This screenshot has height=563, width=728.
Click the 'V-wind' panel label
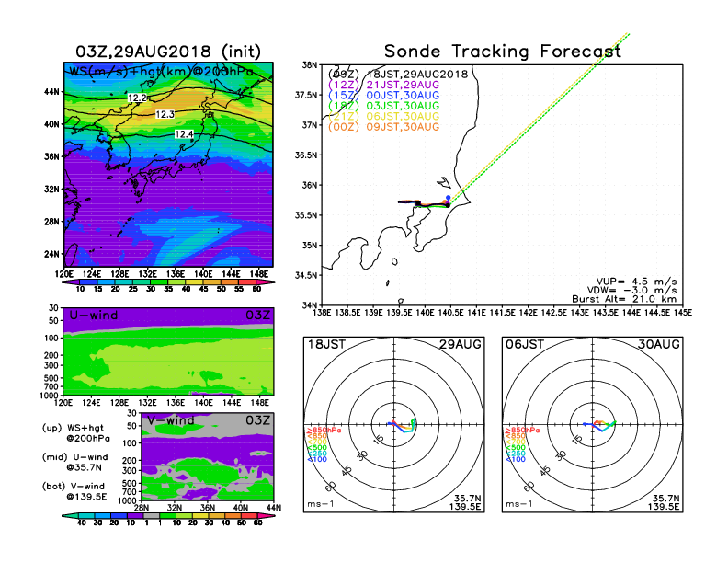pyautogui.click(x=170, y=420)
